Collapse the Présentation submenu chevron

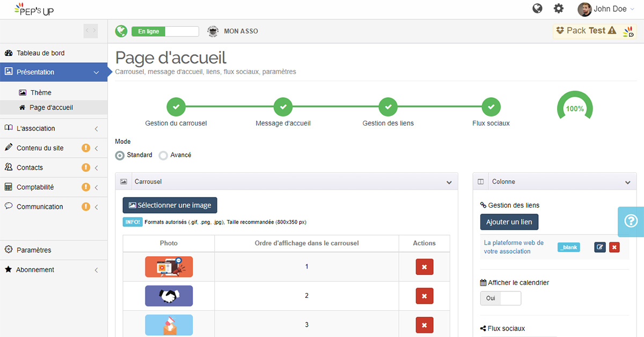click(x=96, y=72)
